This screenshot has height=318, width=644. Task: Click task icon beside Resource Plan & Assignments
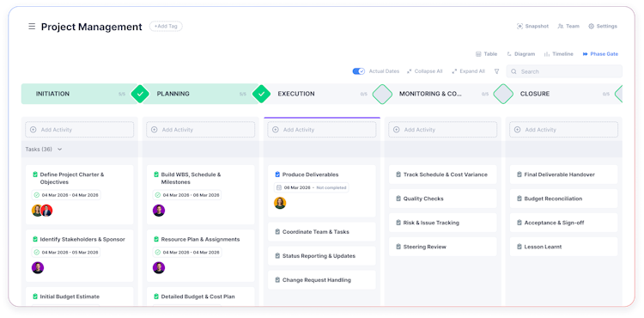[x=156, y=239]
